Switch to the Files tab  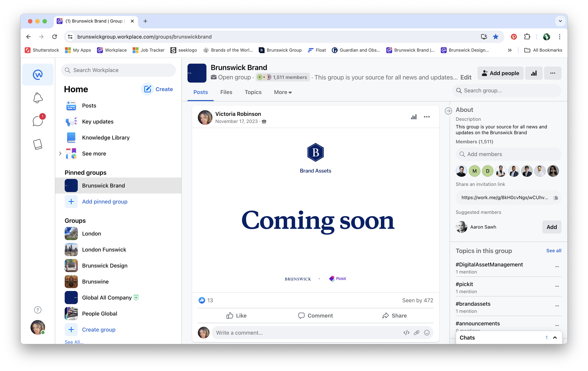(x=226, y=92)
